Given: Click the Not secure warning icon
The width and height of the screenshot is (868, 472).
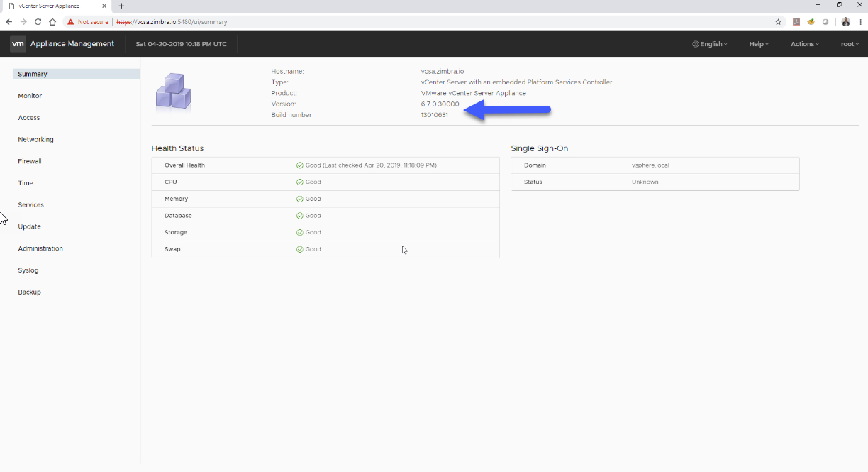Looking at the screenshot, I should coord(71,22).
